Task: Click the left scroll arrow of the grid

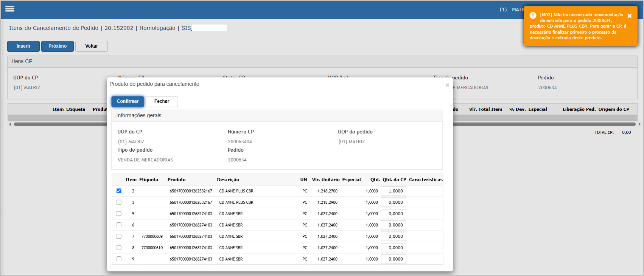Action: click(10, 124)
